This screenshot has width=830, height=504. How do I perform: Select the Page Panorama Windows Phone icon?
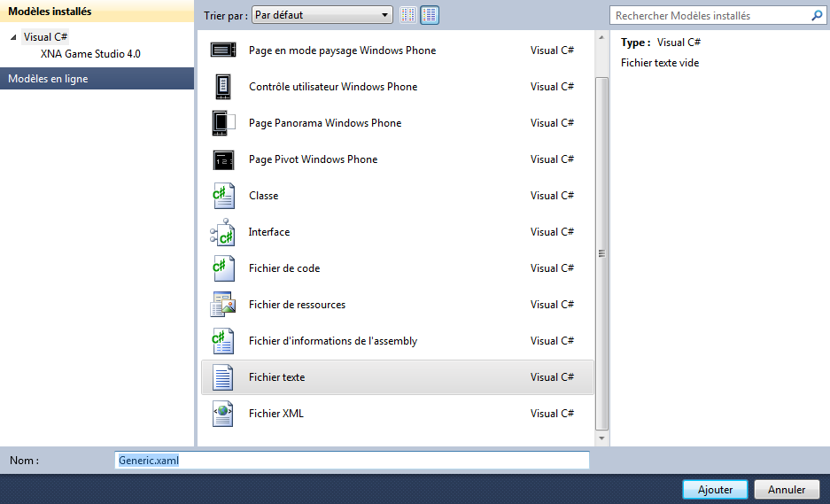(x=223, y=123)
